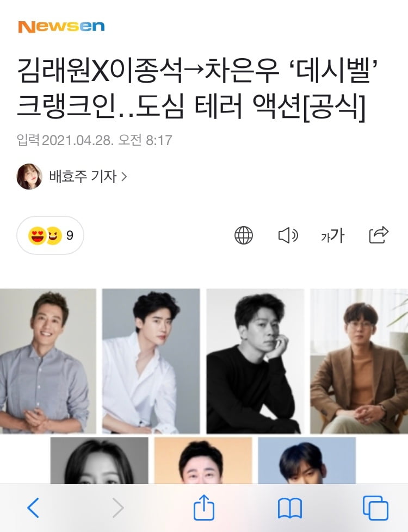Open reporter 배효주 기자 page

point(83,177)
